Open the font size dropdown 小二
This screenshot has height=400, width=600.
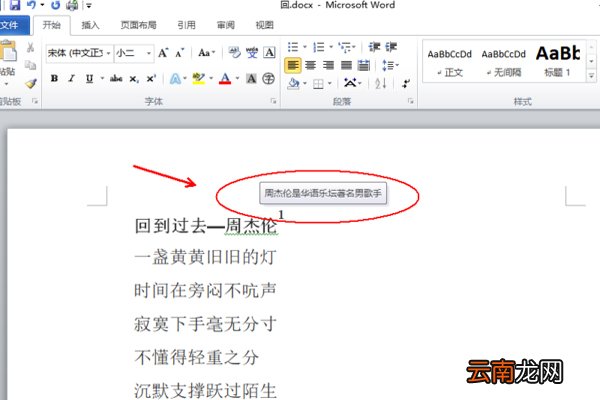pos(149,53)
